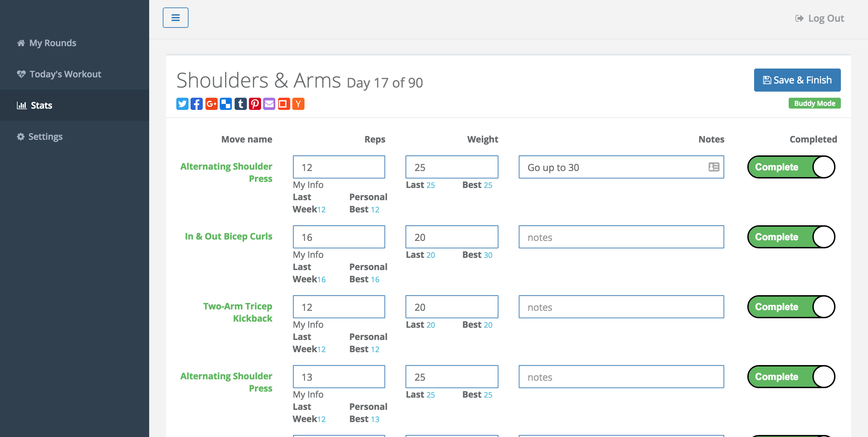Share workout via Delicious icon
The image size is (868, 437).
click(226, 104)
